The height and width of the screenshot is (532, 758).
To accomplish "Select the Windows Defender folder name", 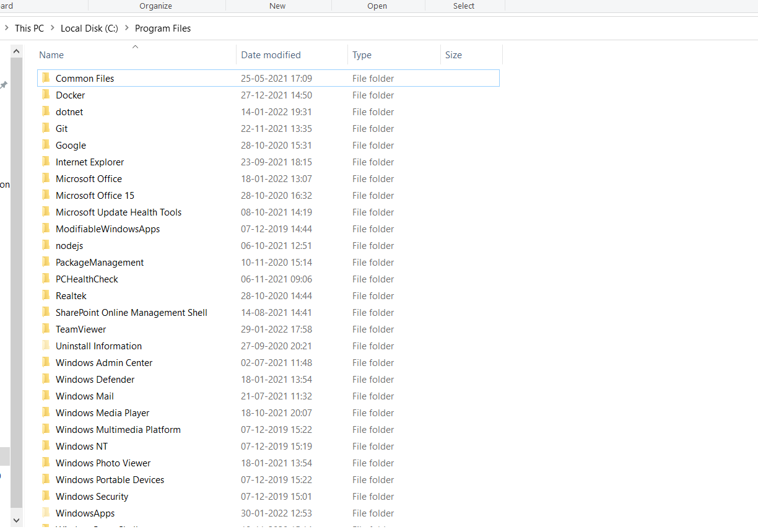I will [x=95, y=379].
